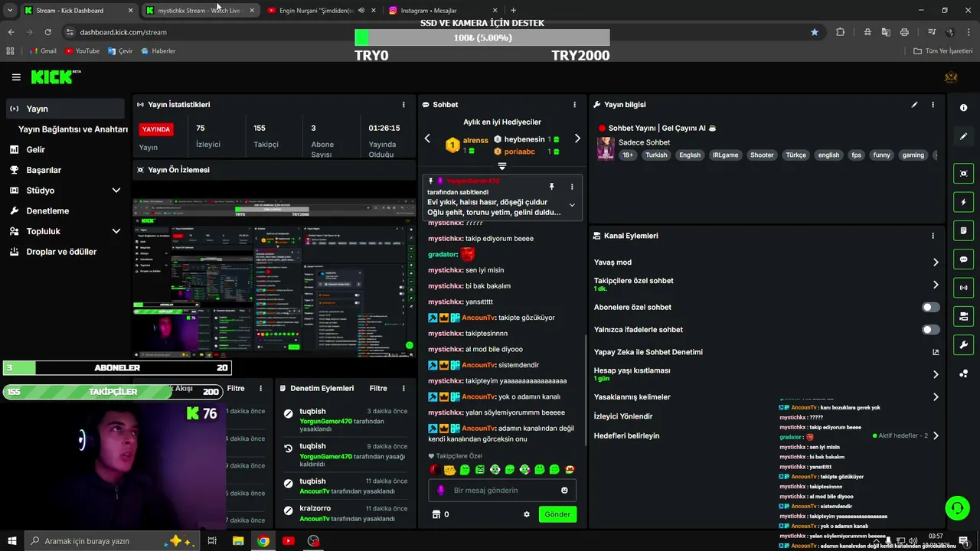Viewport: 980px width, 551px height.
Task: Click the IRLgame stream tag
Action: 725,155
